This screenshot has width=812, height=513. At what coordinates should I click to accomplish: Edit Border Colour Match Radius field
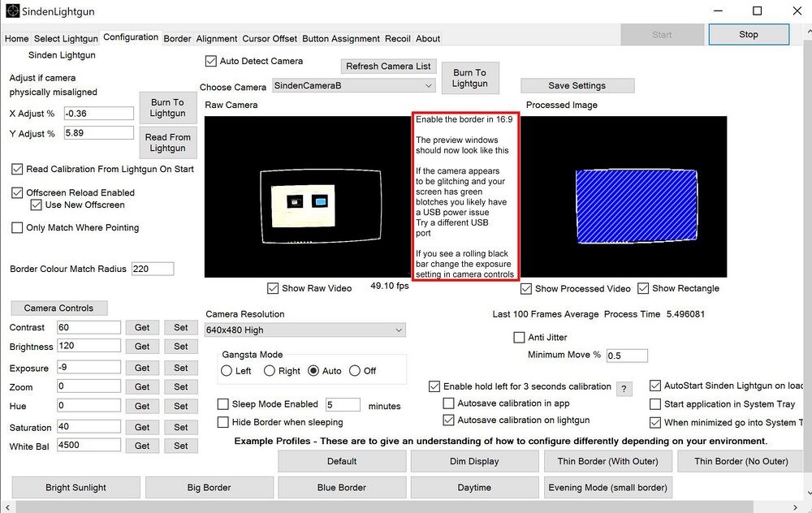click(153, 269)
